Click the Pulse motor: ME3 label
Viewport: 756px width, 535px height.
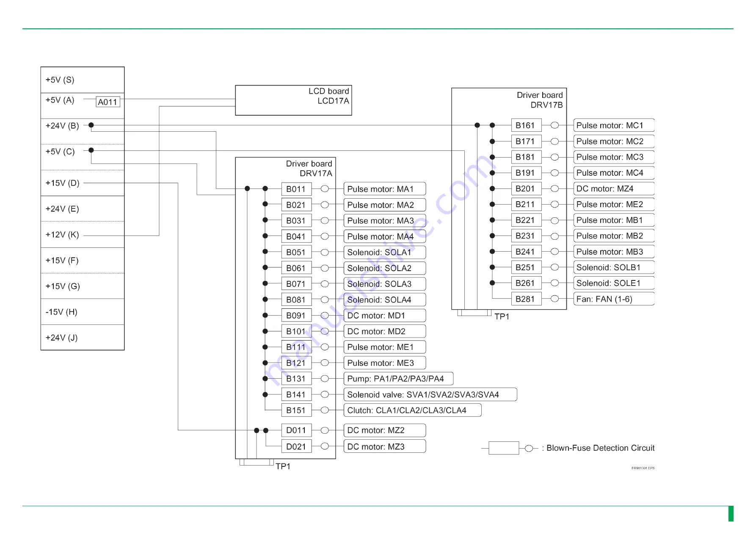(385, 363)
